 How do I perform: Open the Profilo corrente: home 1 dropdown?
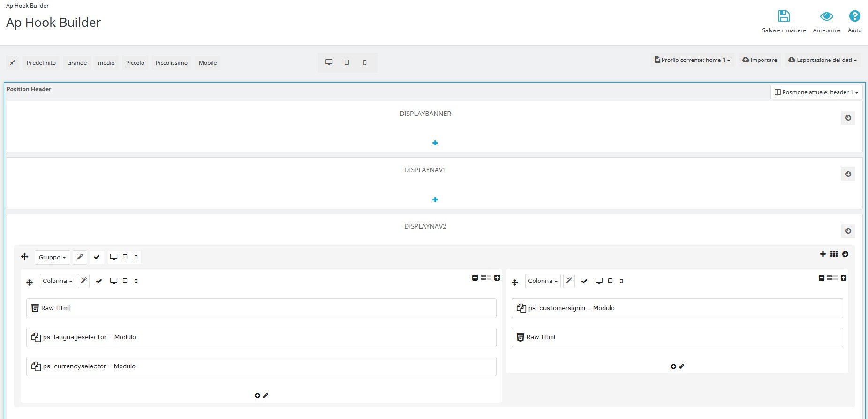click(x=692, y=60)
